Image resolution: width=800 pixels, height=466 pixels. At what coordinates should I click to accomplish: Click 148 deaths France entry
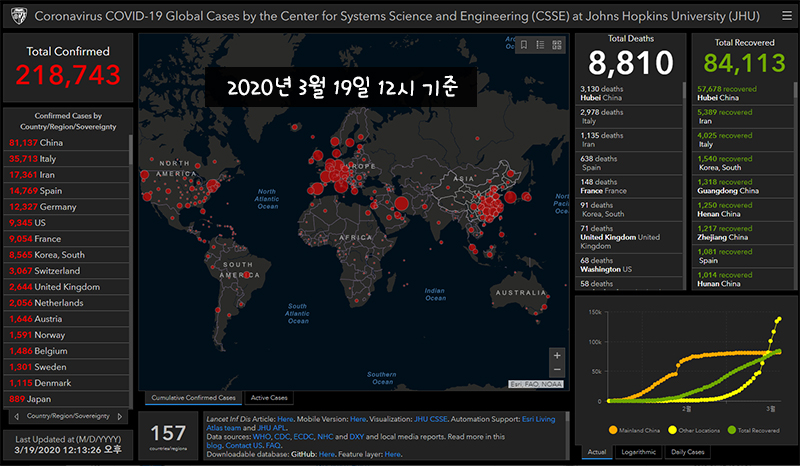click(629, 186)
